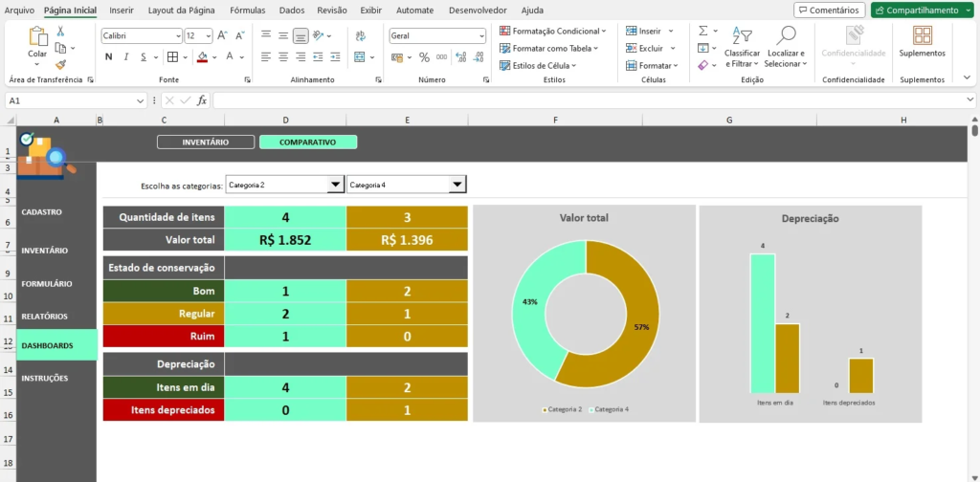Open the Categoria 2 dropdown
The width and height of the screenshot is (980, 482).
point(335,185)
